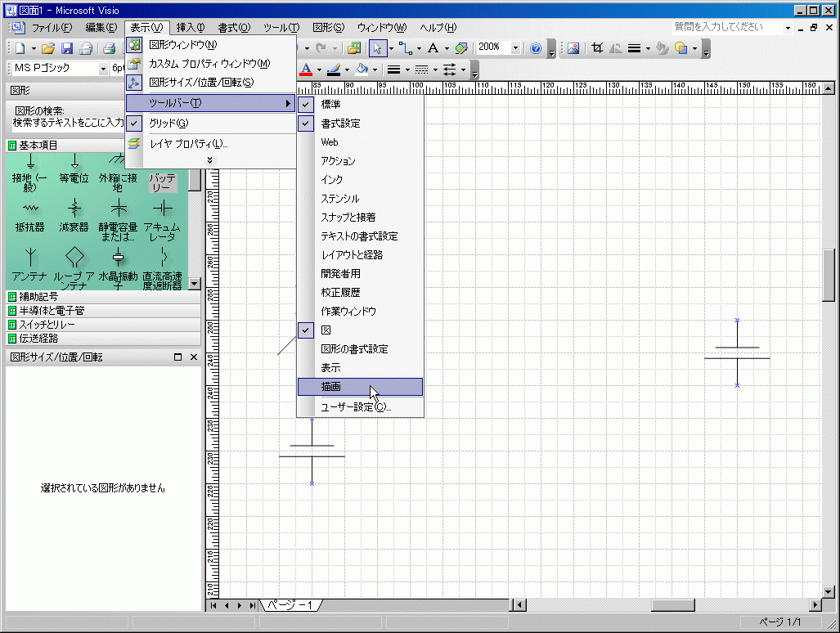Viewport: 840px width, 633px height.
Task: Open the MS Pゴシック font dropdown
Action: click(x=103, y=69)
